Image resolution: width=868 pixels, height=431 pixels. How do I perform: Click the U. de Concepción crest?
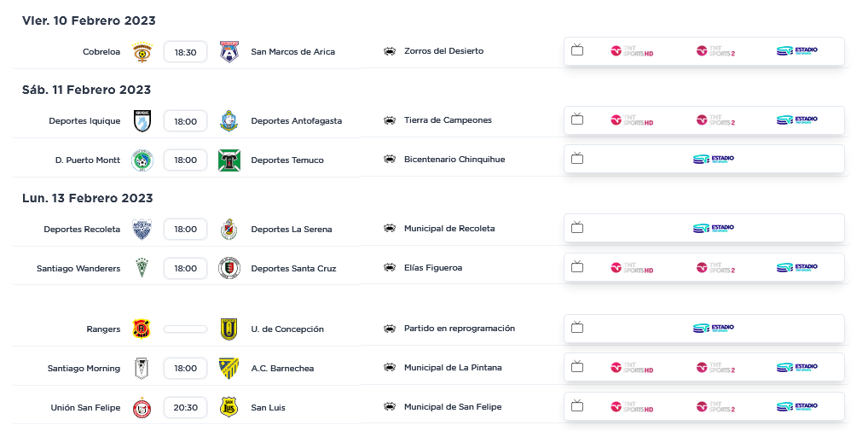pyautogui.click(x=229, y=329)
